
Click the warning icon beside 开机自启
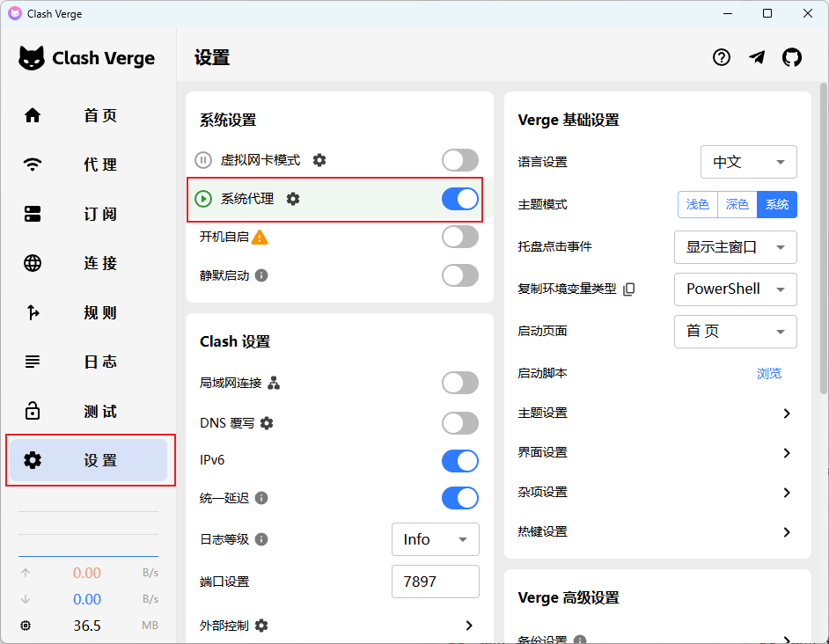point(260,237)
